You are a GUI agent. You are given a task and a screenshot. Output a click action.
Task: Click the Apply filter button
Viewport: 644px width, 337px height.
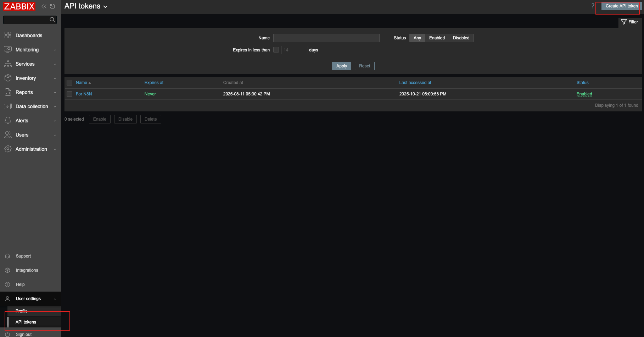pyautogui.click(x=341, y=66)
